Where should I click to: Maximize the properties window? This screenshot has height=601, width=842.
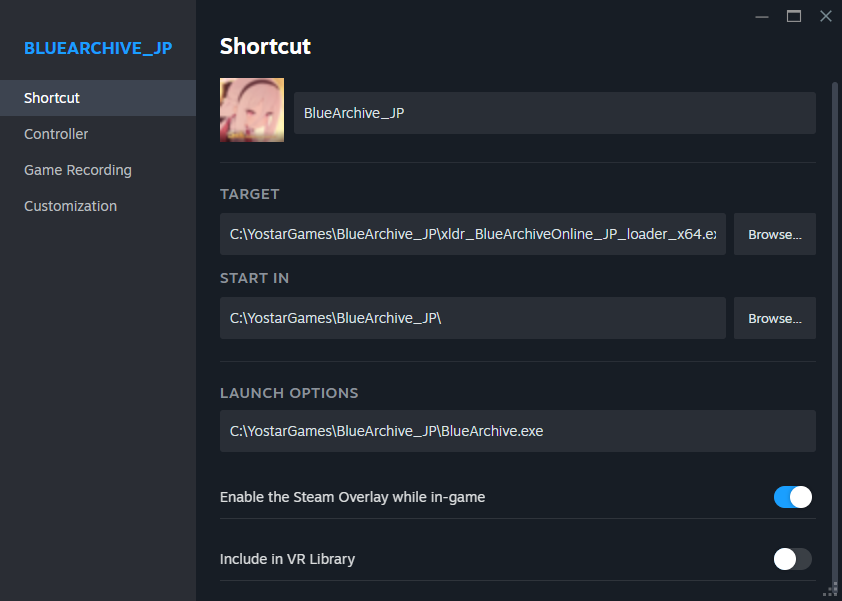794,17
